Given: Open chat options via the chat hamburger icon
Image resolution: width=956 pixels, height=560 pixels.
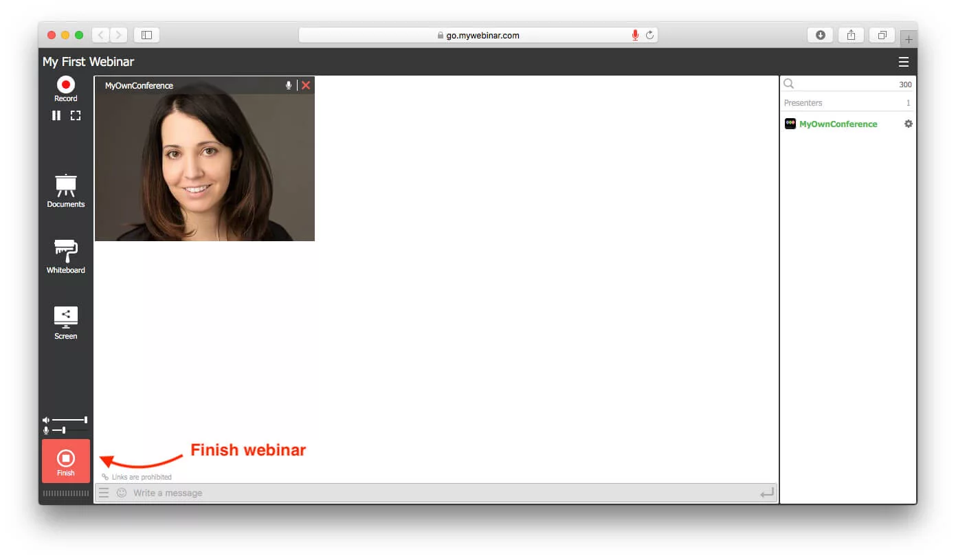Looking at the screenshot, I should pos(104,493).
